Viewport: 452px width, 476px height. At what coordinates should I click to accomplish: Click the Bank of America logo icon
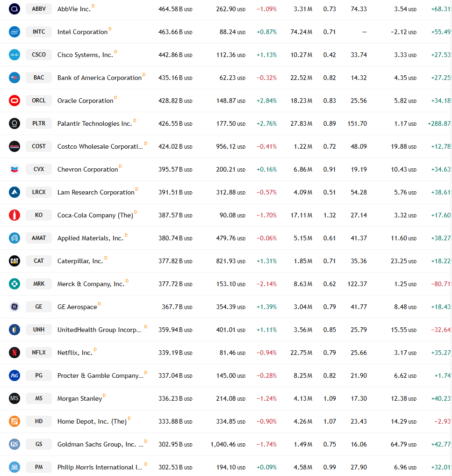coord(14,78)
